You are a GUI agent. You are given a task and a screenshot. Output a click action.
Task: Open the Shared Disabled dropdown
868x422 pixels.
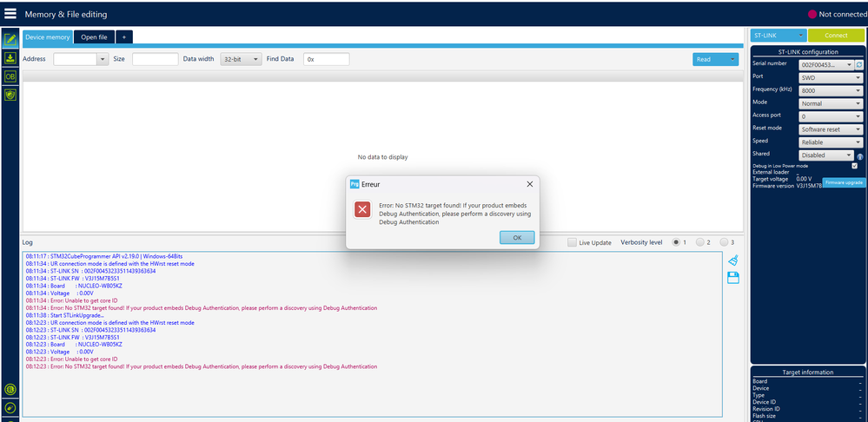[x=826, y=155]
